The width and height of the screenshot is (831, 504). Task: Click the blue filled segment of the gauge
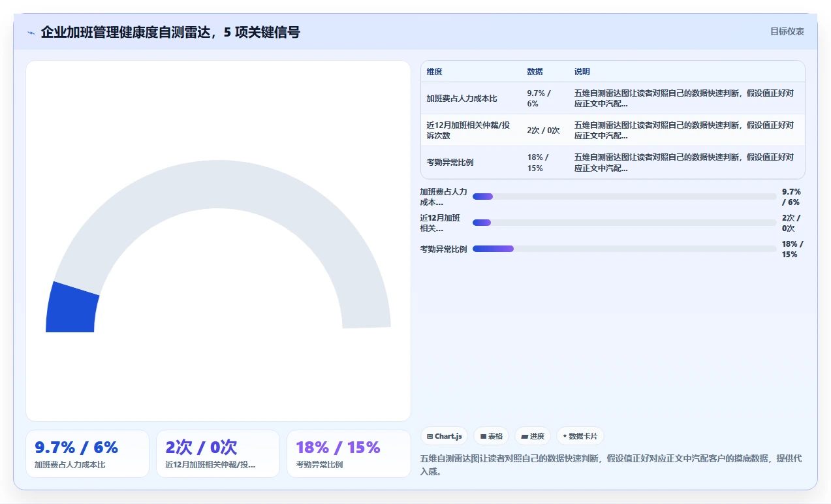[71, 309]
